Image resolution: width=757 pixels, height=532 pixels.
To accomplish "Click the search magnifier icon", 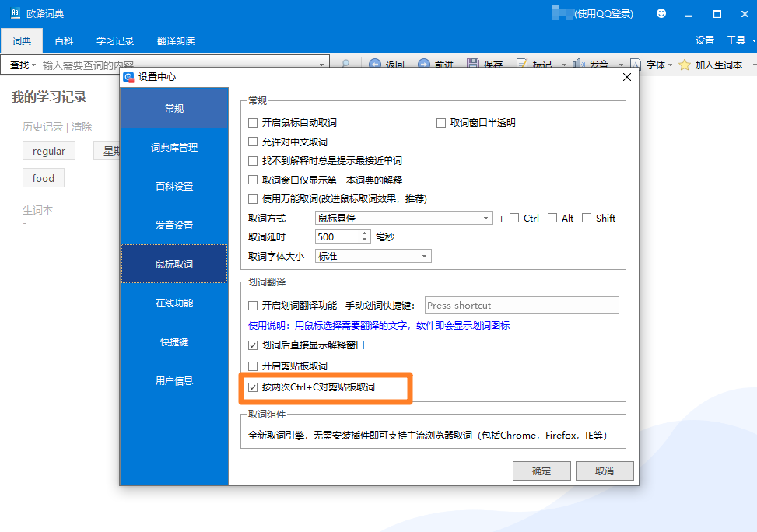I will point(345,65).
